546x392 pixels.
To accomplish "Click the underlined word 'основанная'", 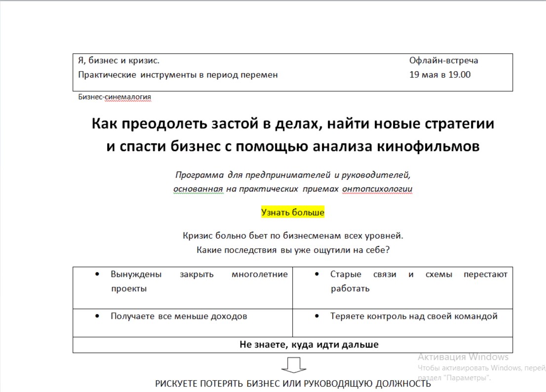I will click(198, 189).
